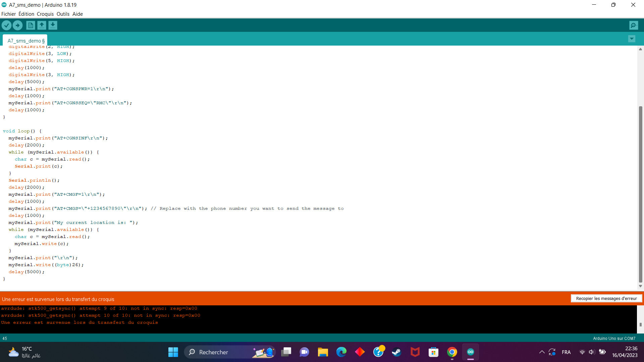This screenshot has width=644, height=362.
Task: Click Recopier les messages d'erreur button
Action: pyautogui.click(x=606, y=298)
